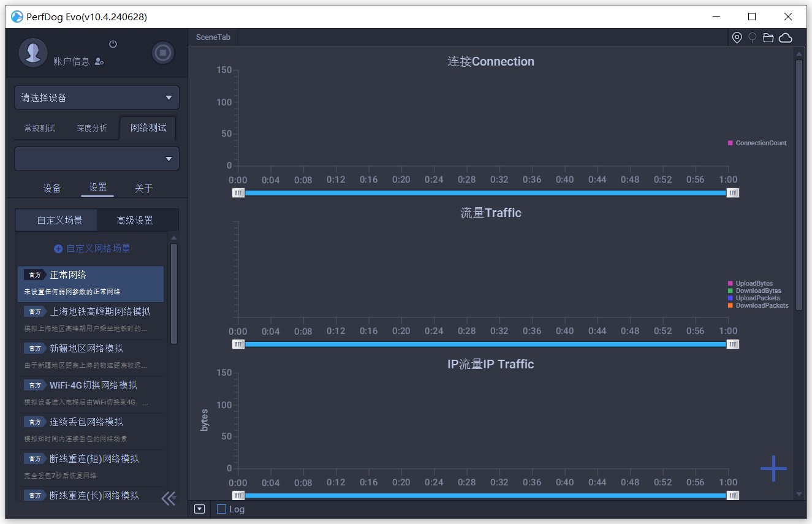812x524 pixels.
Task: Click the 账户信息 label
Action: coord(72,61)
